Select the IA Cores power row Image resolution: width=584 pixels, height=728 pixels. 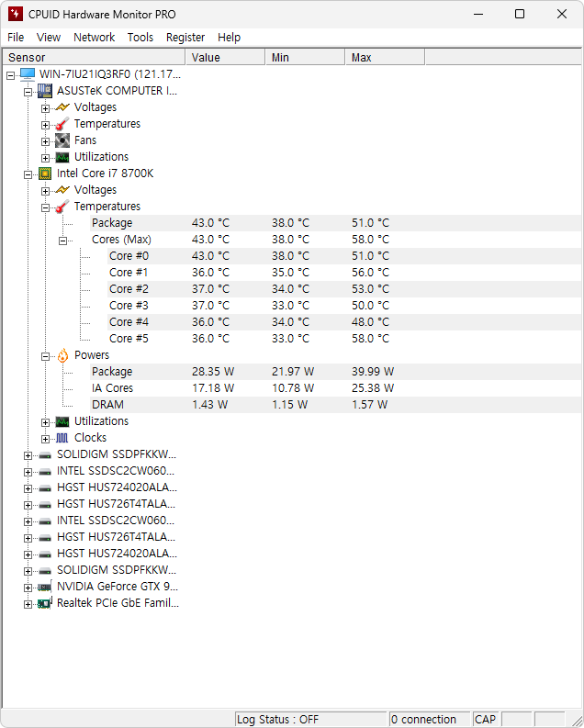[336, 388]
